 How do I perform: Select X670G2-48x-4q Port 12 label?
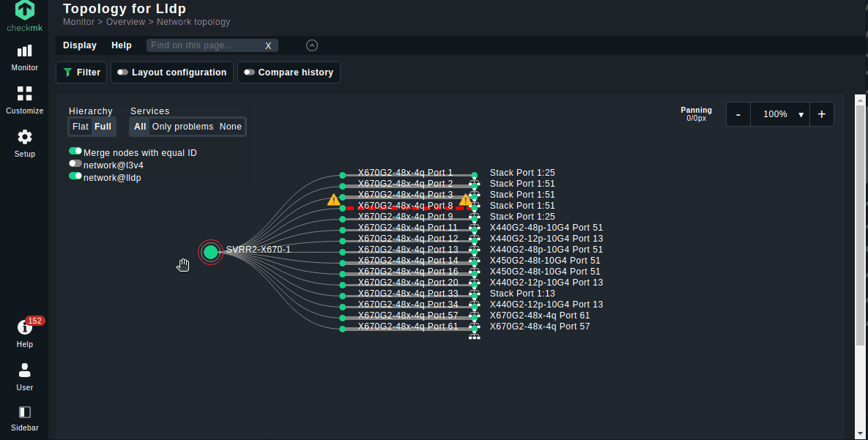(x=408, y=239)
